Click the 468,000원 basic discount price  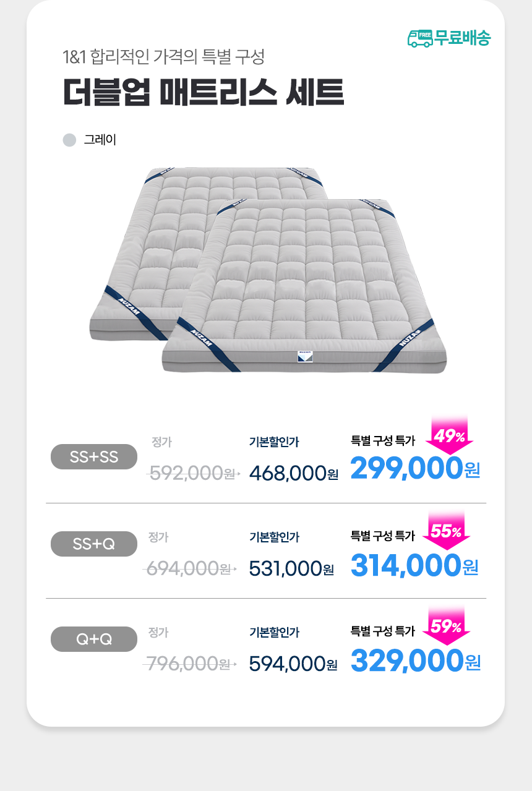pos(293,474)
